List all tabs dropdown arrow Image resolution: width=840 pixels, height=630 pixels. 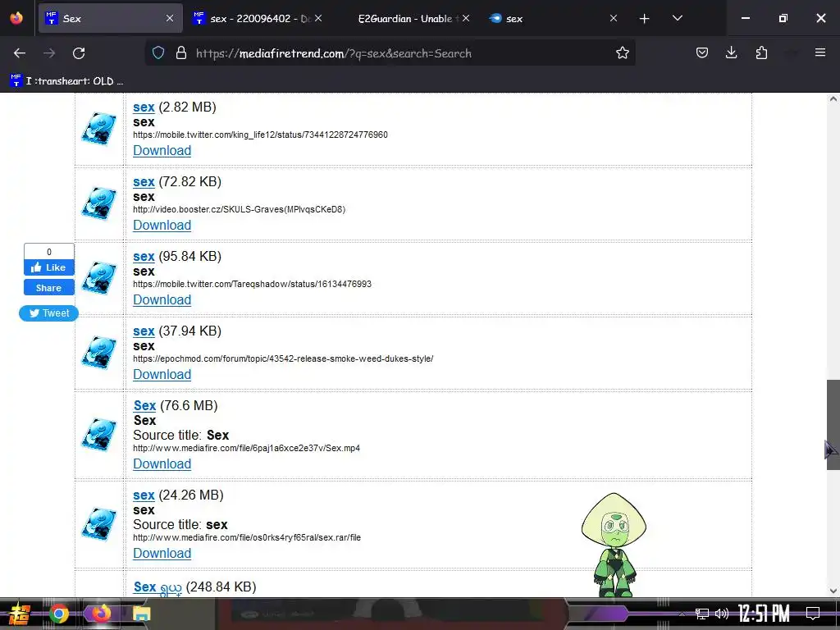point(677,18)
